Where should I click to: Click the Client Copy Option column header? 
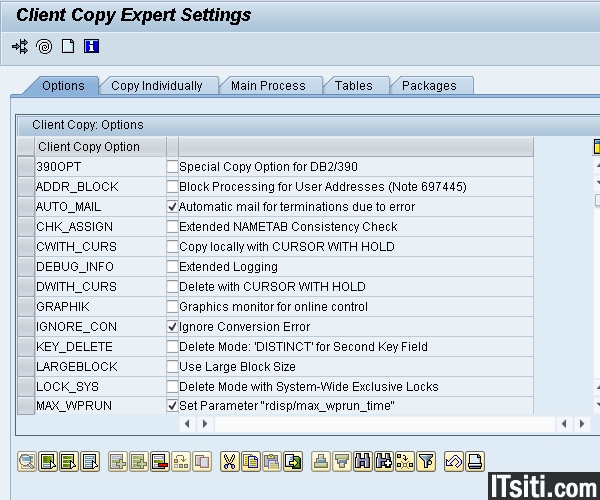click(89, 147)
